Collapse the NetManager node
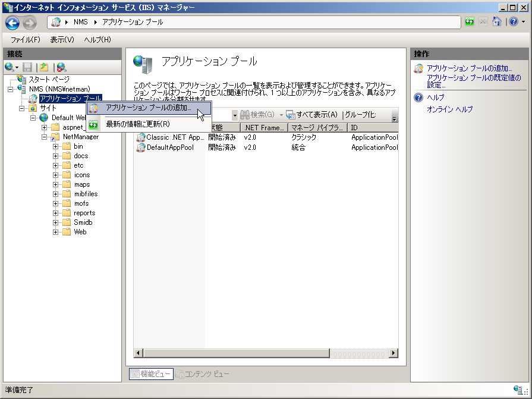 [x=44, y=137]
